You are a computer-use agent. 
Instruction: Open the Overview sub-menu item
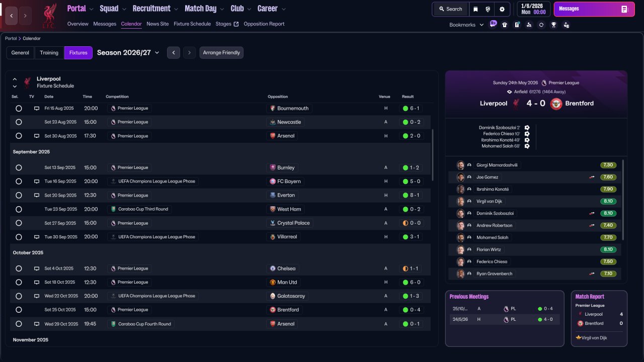tap(78, 24)
